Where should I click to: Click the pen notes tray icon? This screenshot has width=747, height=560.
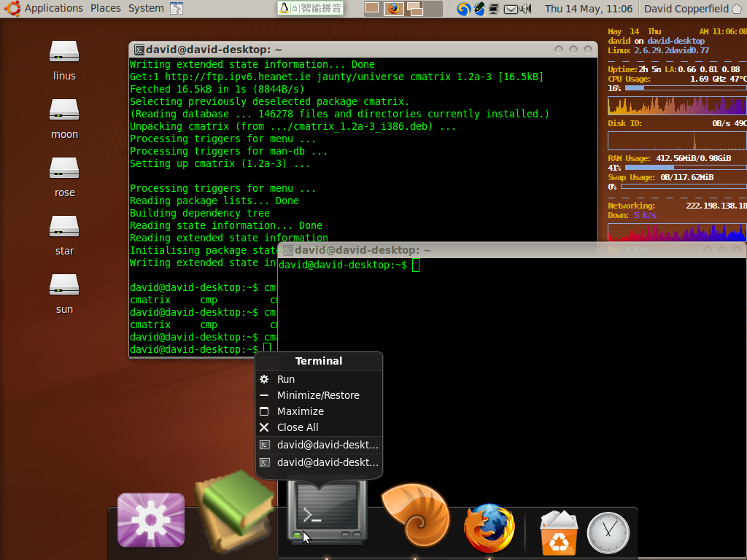click(x=479, y=9)
